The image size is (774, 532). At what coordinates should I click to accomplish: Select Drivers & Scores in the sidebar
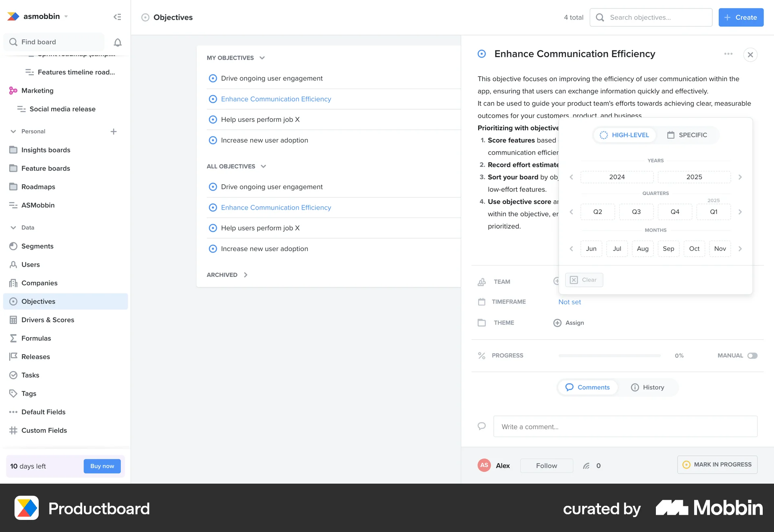(48, 320)
